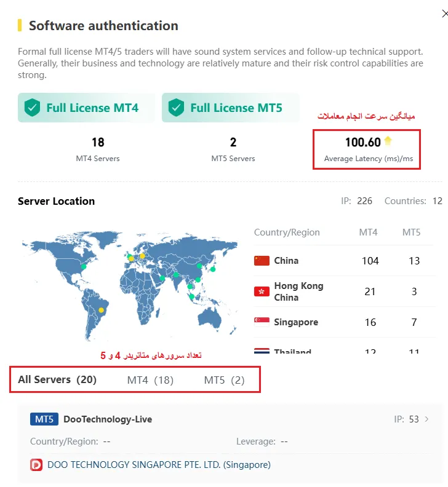Click the 100.60 average latency value
This screenshot has height=487, width=448.
(x=362, y=142)
